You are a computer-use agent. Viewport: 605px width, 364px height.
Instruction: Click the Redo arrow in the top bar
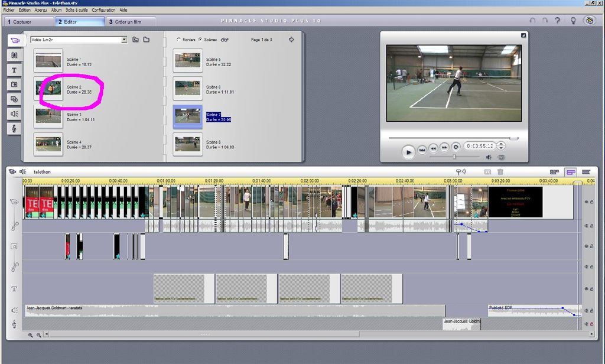[545, 21]
